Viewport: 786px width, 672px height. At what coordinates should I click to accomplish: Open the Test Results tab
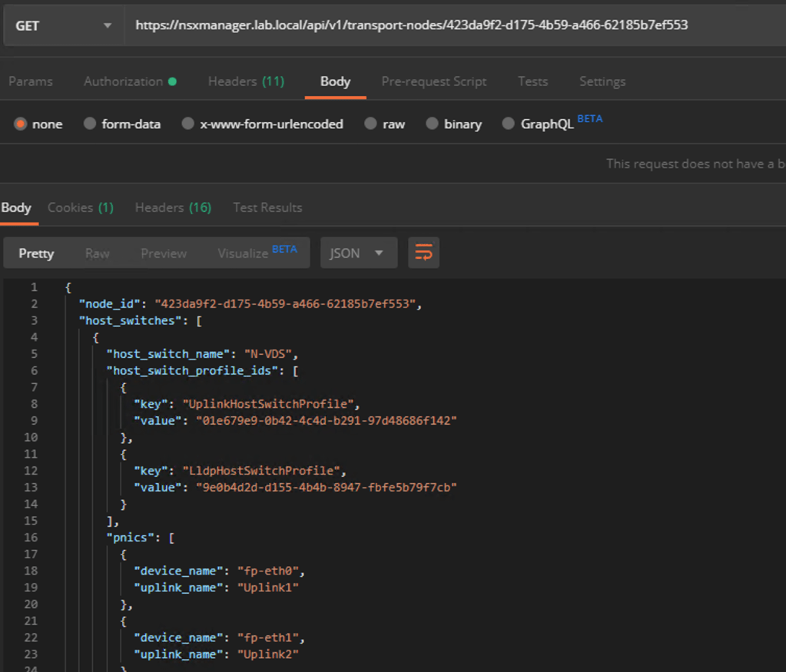point(267,207)
